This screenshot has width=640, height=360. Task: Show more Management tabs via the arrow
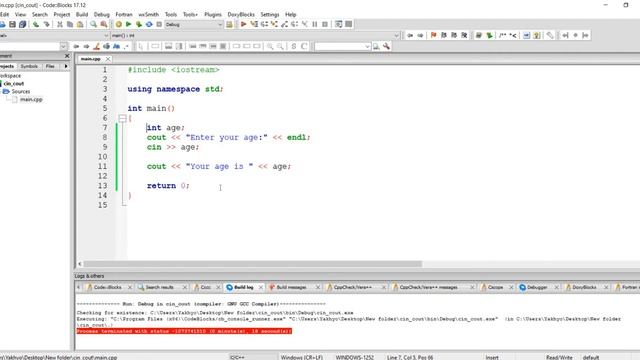pyautogui.click(x=66, y=66)
